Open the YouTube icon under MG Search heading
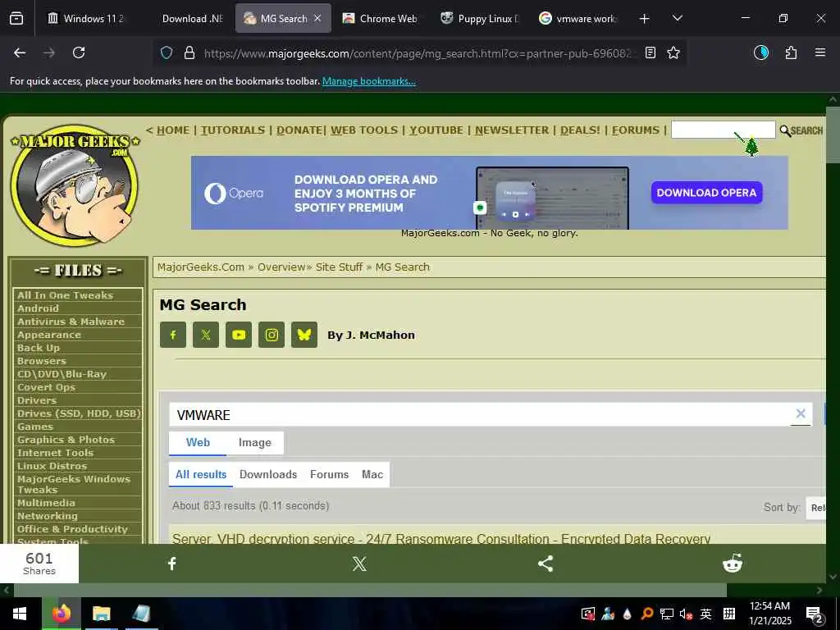 (x=239, y=335)
